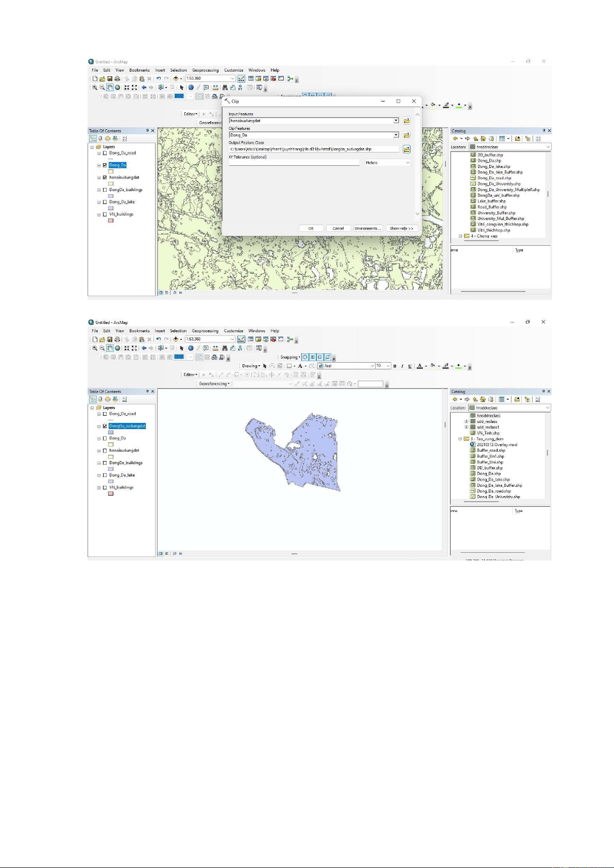
Task: Open the Meters unit dropdown
Action: tap(408, 163)
